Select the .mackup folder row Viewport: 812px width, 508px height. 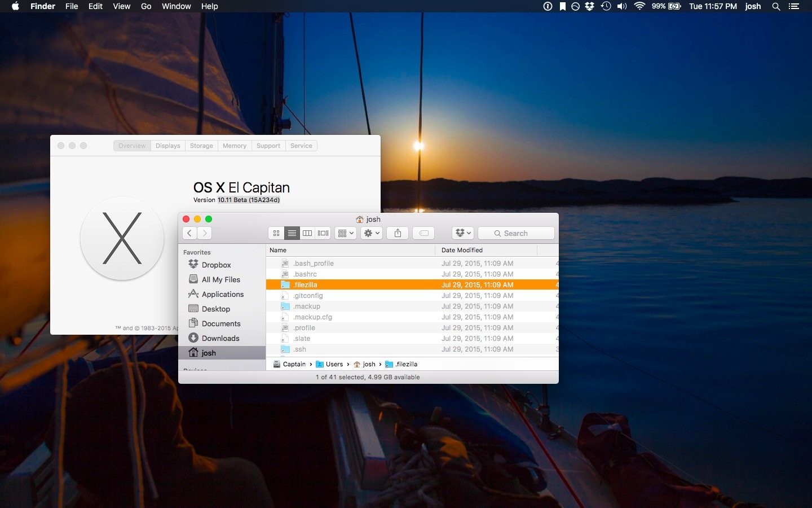pyautogui.click(x=412, y=306)
